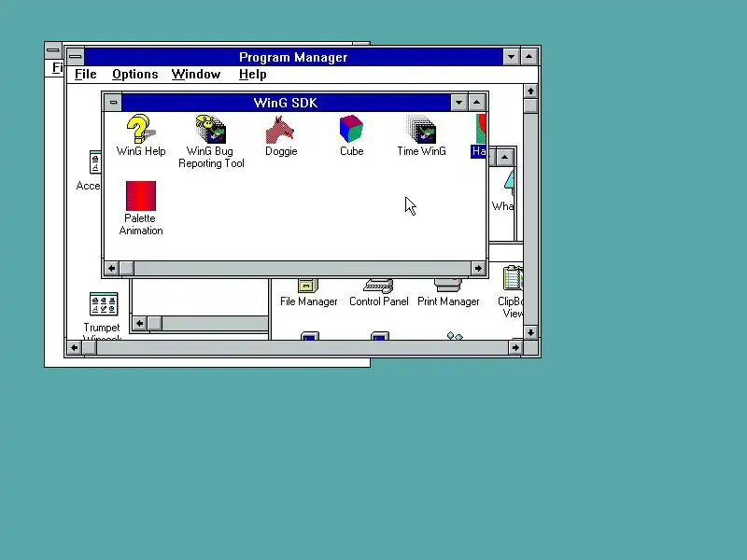Click Program Manager vertical scrollbar down arrow
The image size is (747, 560).
pos(530,332)
